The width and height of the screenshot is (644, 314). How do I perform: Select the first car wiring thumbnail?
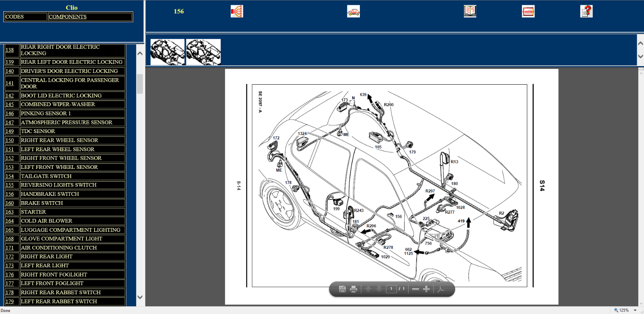(x=167, y=52)
